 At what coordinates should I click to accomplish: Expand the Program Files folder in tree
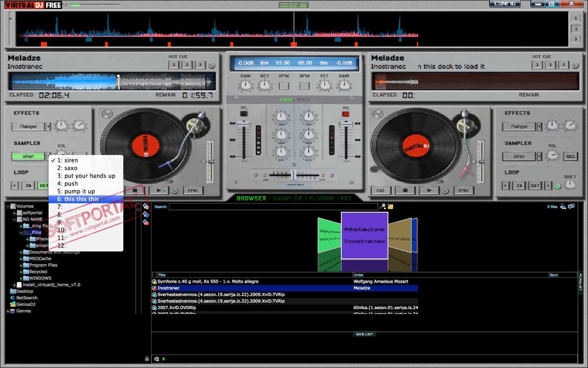coord(21,265)
